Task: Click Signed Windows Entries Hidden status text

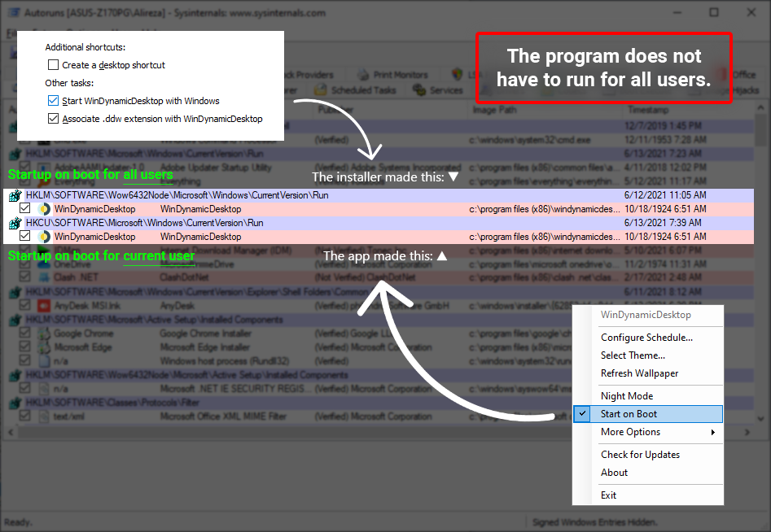Action: [x=594, y=521]
